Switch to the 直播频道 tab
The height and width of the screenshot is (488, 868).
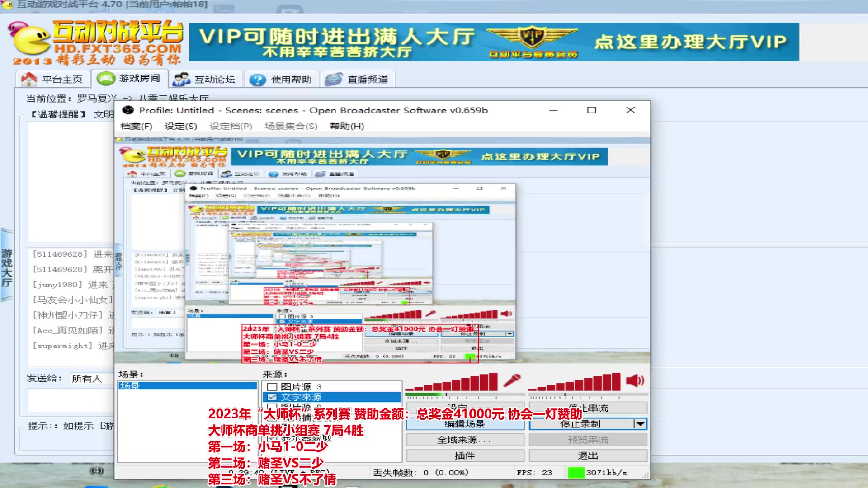coord(359,80)
